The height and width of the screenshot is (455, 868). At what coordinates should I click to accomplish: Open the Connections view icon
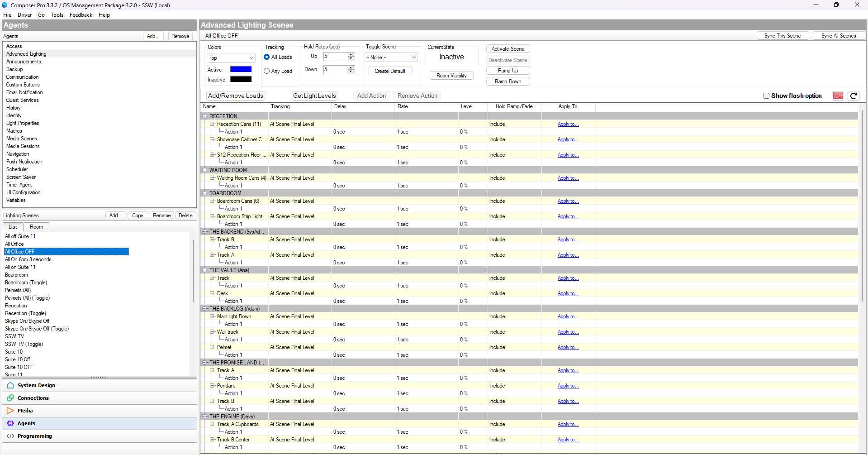(x=10, y=398)
